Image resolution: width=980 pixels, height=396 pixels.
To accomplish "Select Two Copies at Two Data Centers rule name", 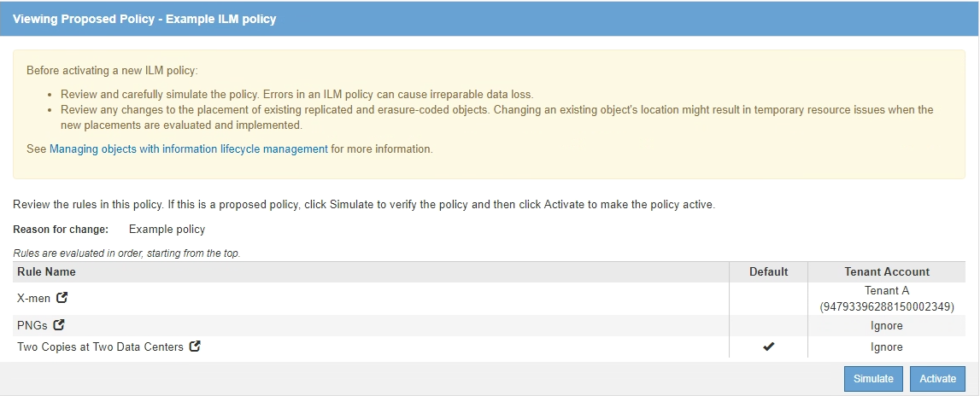I will click(x=100, y=346).
